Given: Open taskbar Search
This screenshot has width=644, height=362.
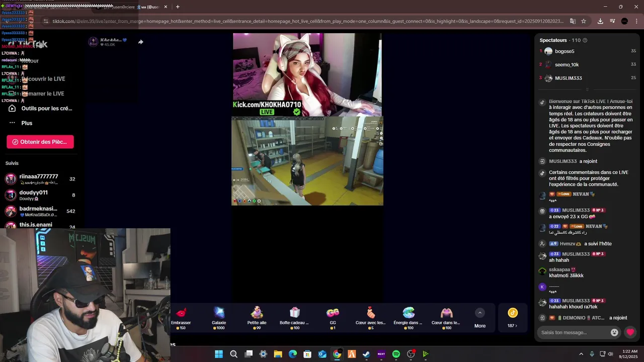Looking at the screenshot, I should click(x=233, y=354).
